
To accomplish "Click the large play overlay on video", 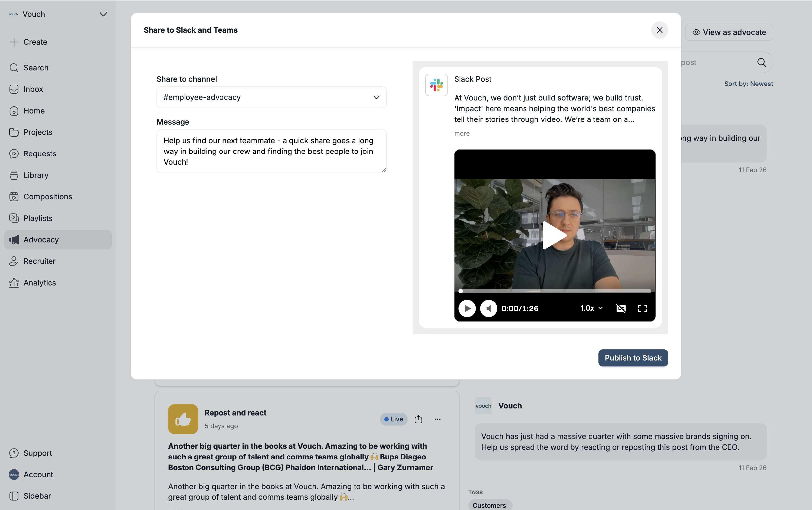I will (555, 235).
